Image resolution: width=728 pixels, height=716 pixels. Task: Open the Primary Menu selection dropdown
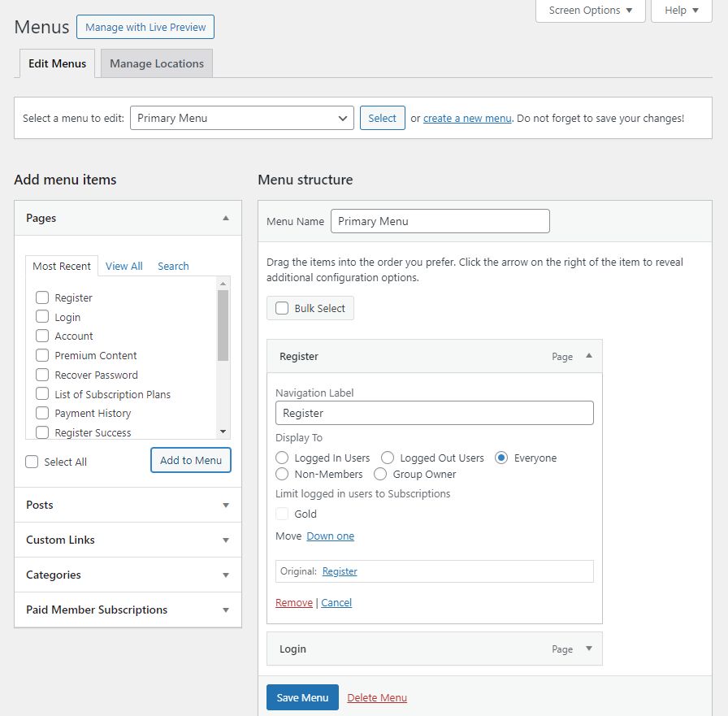[x=242, y=118]
